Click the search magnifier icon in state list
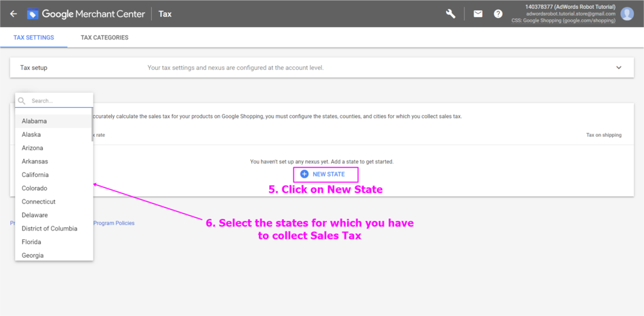The image size is (644, 316). (22, 100)
